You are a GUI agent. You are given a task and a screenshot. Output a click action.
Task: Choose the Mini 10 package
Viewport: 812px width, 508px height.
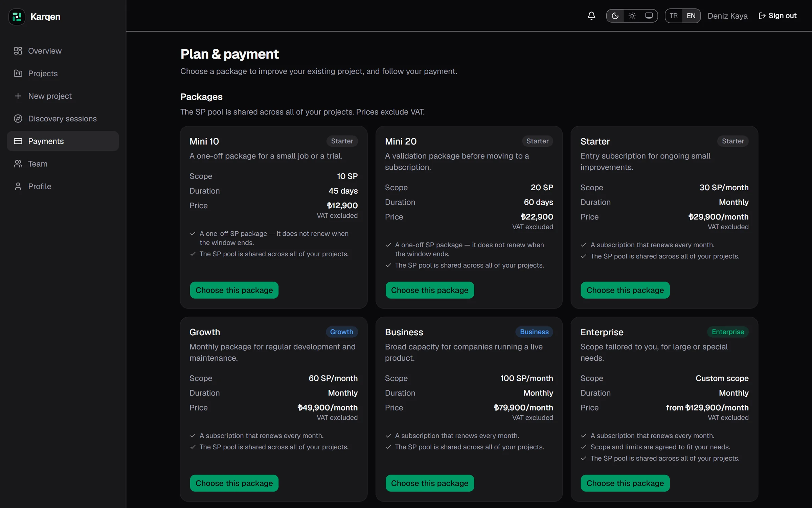pyautogui.click(x=234, y=290)
